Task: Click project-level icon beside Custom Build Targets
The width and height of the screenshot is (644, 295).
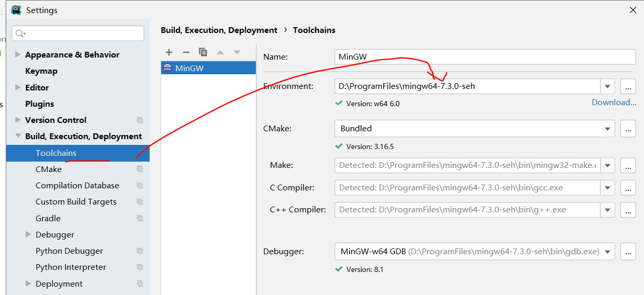Action: pos(140,202)
